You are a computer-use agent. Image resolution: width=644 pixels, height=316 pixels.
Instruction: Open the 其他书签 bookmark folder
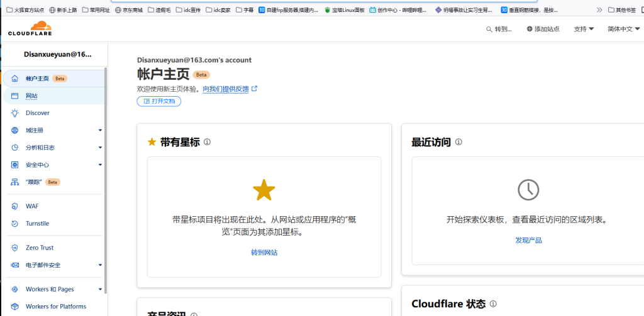623,10
